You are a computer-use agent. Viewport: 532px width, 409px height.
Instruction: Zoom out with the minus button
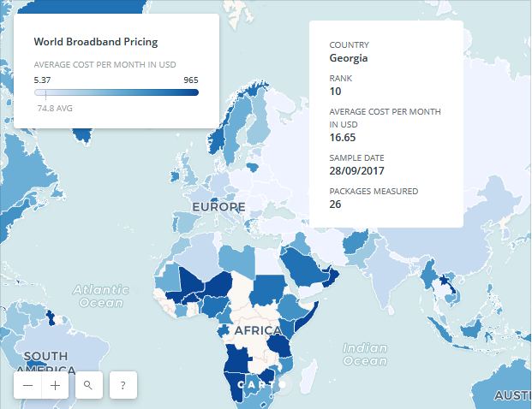click(x=27, y=385)
